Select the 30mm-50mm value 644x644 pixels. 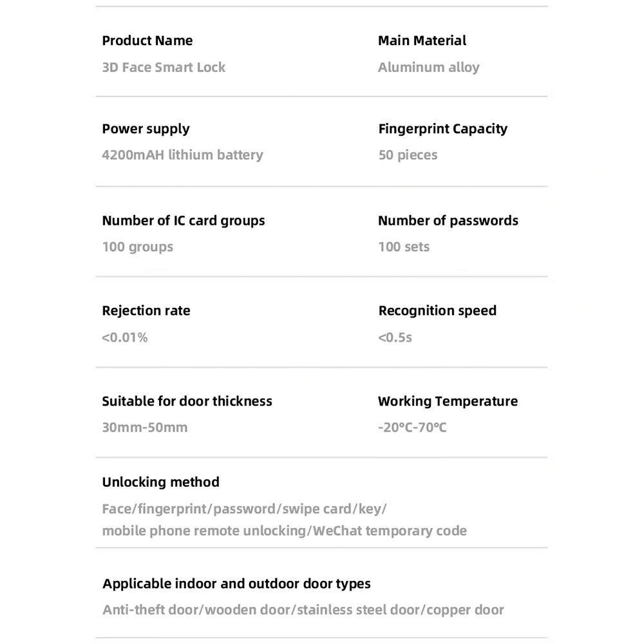[144, 428]
